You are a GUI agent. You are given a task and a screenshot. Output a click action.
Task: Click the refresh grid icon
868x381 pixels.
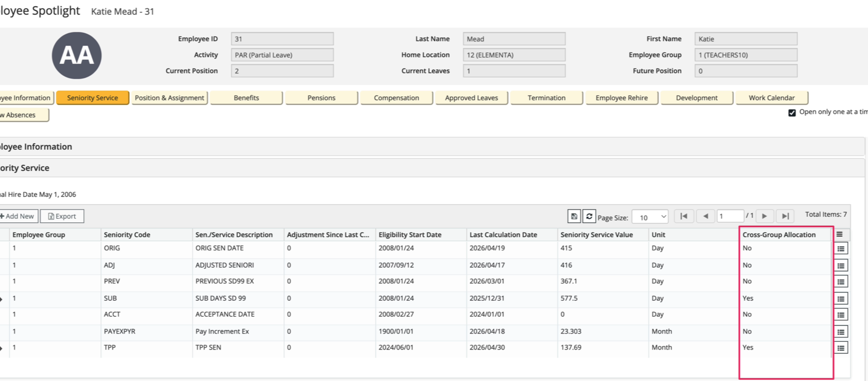pyautogui.click(x=589, y=216)
